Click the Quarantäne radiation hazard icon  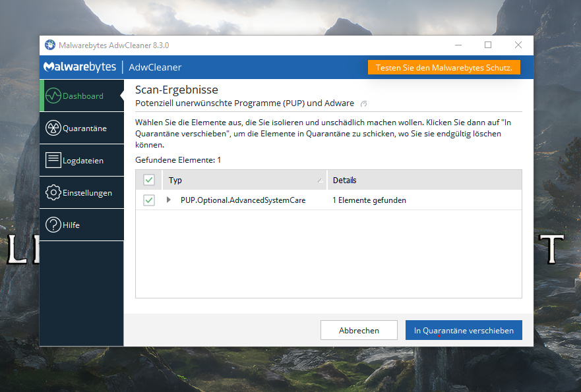(53, 128)
